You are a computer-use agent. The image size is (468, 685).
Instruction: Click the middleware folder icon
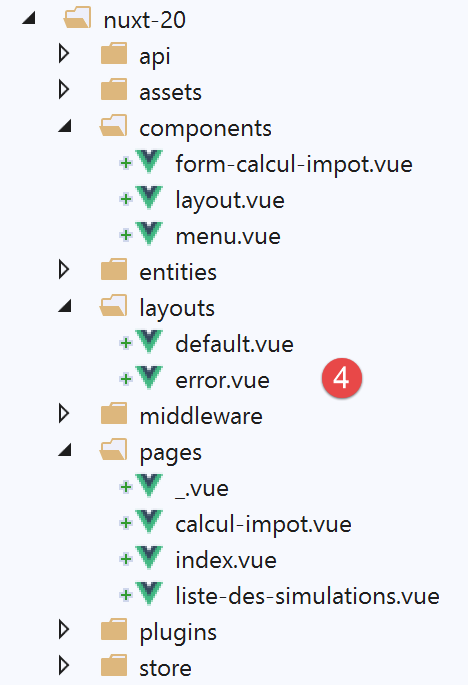[x=114, y=414]
